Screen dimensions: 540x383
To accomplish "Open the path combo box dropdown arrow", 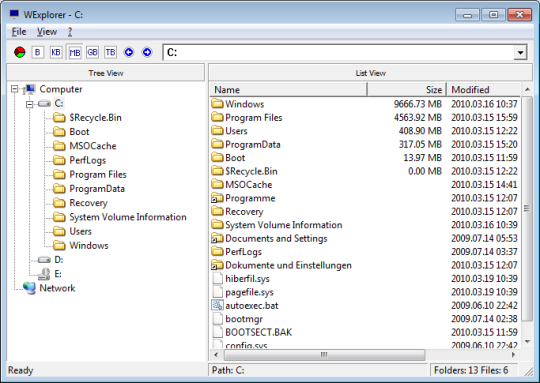I will [x=520, y=53].
